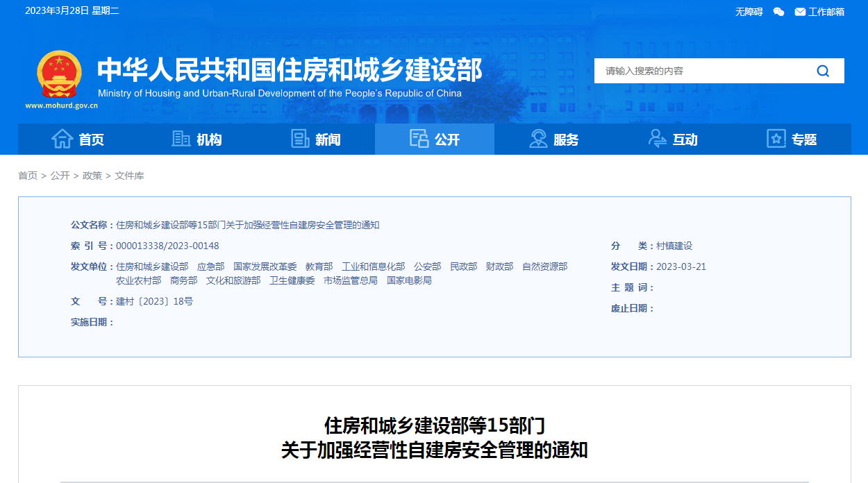This screenshot has height=483, width=868.
Task: Click the star icon for 专题
Action: (x=776, y=139)
